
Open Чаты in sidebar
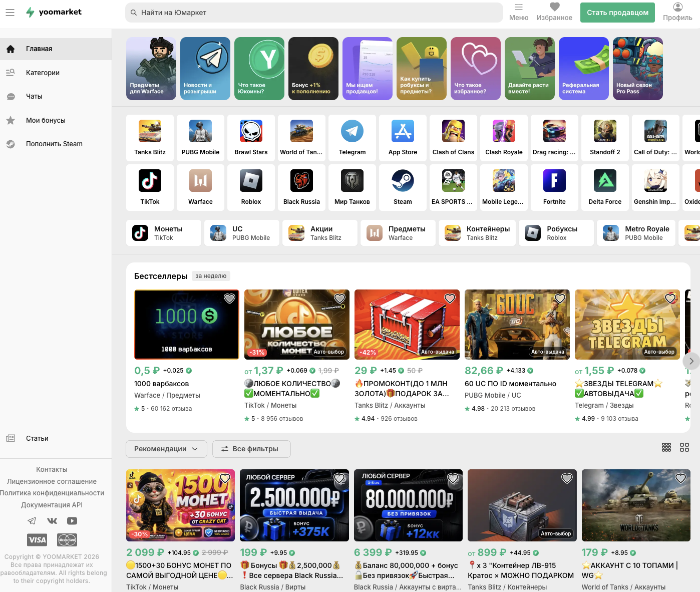(x=56, y=96)
